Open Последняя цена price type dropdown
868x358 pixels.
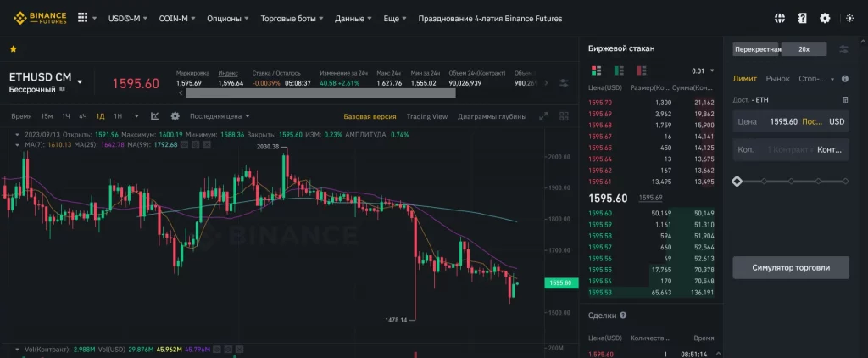[220, 116]
